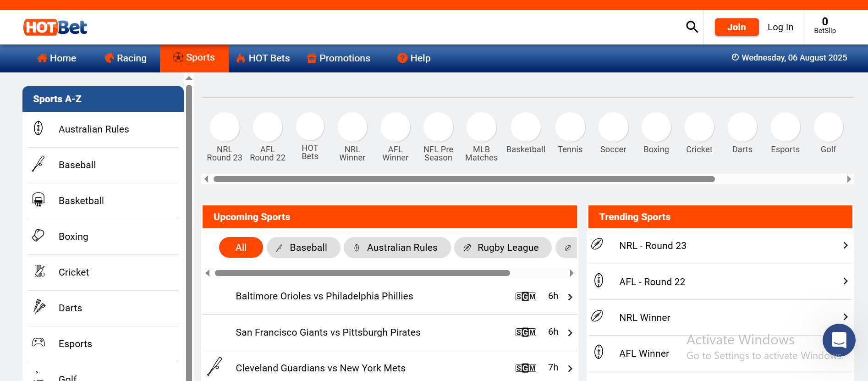868x381 pixels.
Task: Expand the San Francisco Giants vs Pittsburgh Pirates chevron
Action: (x=570, y=333)
